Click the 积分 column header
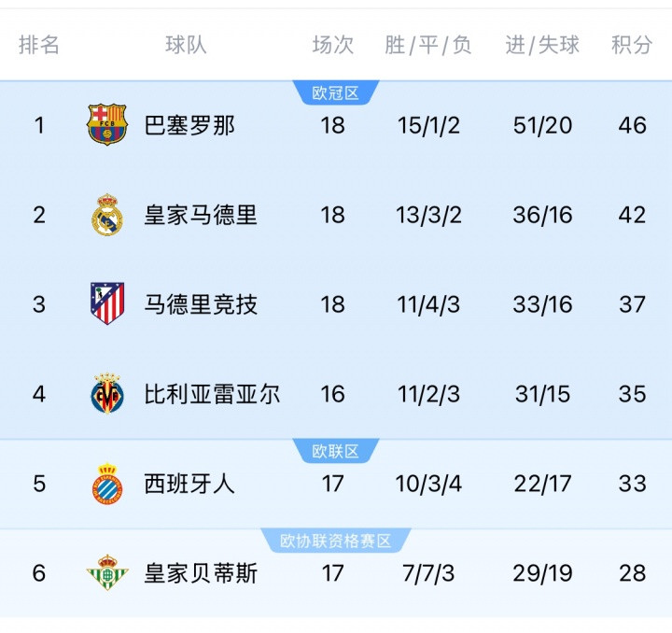The image size is (672, 633). pyautogui.click(x=632, y=45)
